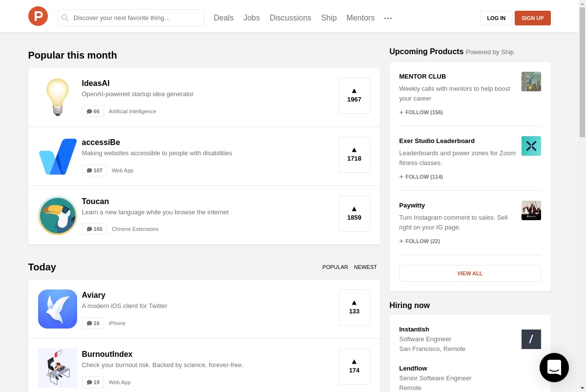Open the Aviary app icon
This screenshot has height=392, width=586.
[58, 309]
